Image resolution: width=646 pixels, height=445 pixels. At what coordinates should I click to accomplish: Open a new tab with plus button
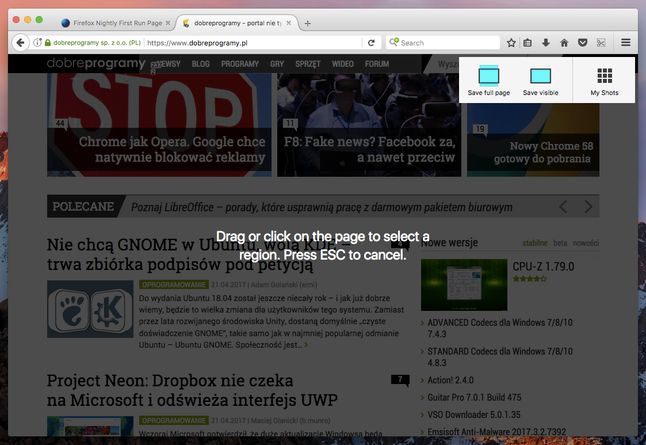(x=307, y=23)
